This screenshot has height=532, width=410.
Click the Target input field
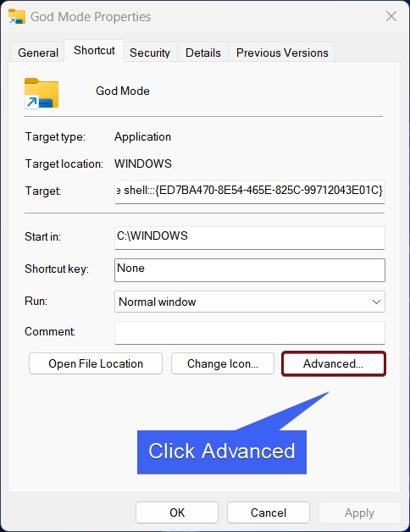(250, 192)
